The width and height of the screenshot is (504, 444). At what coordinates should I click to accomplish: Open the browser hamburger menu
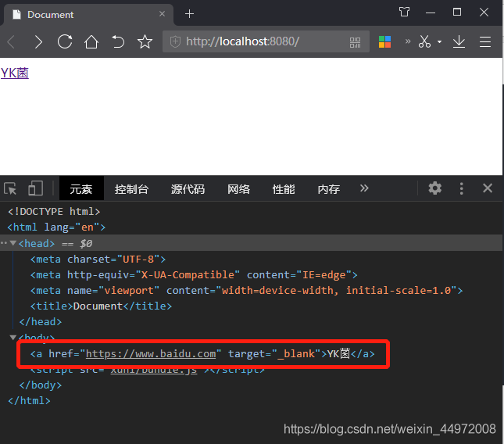(x=485, y=41)
